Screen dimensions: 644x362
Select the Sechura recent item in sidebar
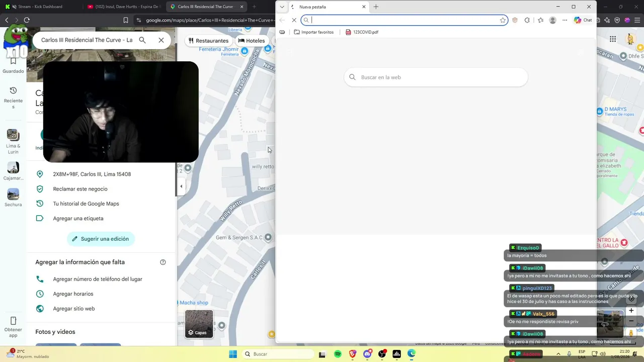point(13,198)
